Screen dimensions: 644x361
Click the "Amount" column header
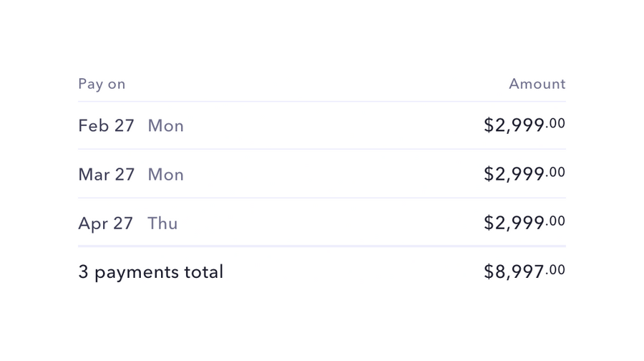[x=537, y=84]
